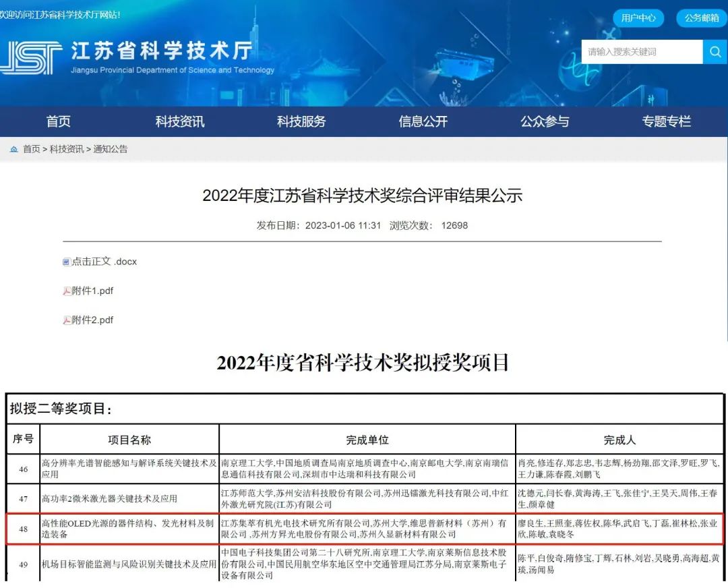Viewport: 728px width, 588px height.
Task: Click project name 高性能OLED光源的器件结构、发光材料及制造装备
Action: [x=127, y=529]
